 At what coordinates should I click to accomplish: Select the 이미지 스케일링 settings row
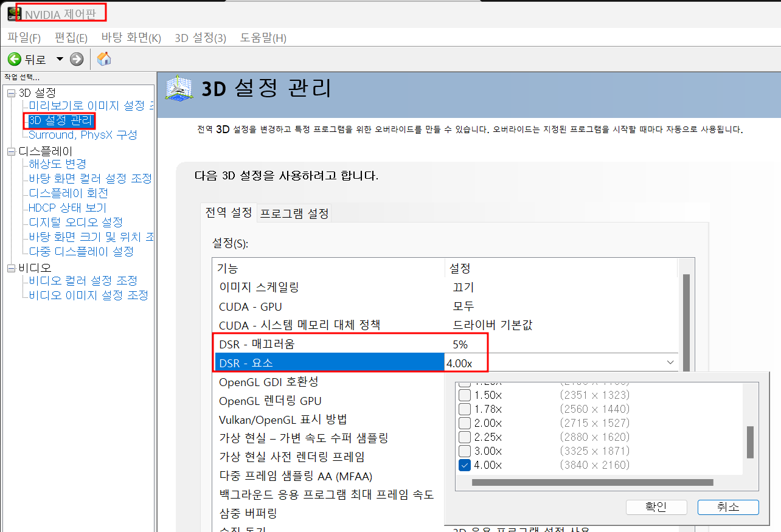(447, 287)
